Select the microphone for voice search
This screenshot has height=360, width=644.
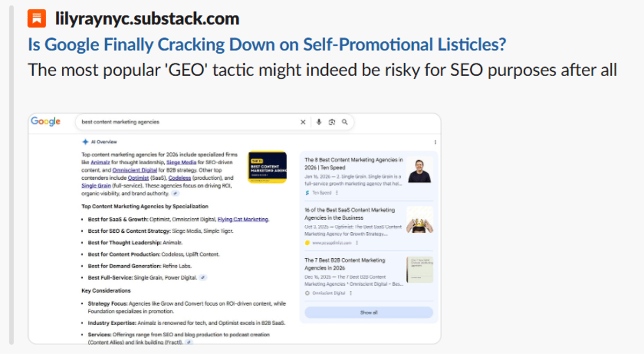pyautogui.click(x=319, y=122)
